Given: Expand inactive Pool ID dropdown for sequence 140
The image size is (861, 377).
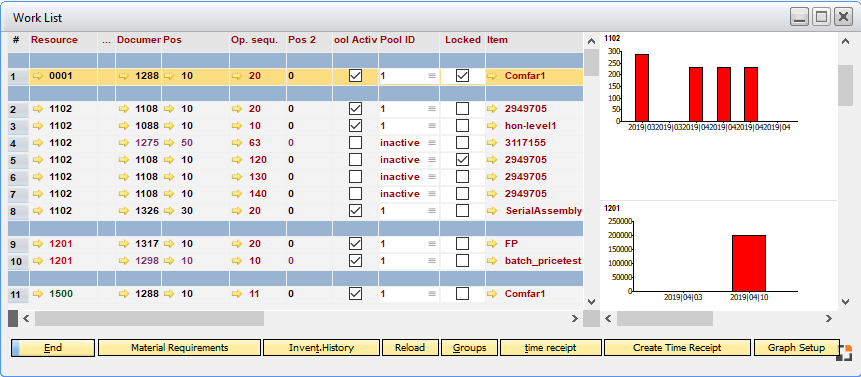Looking at the screenshot, I should click(432, 194).
